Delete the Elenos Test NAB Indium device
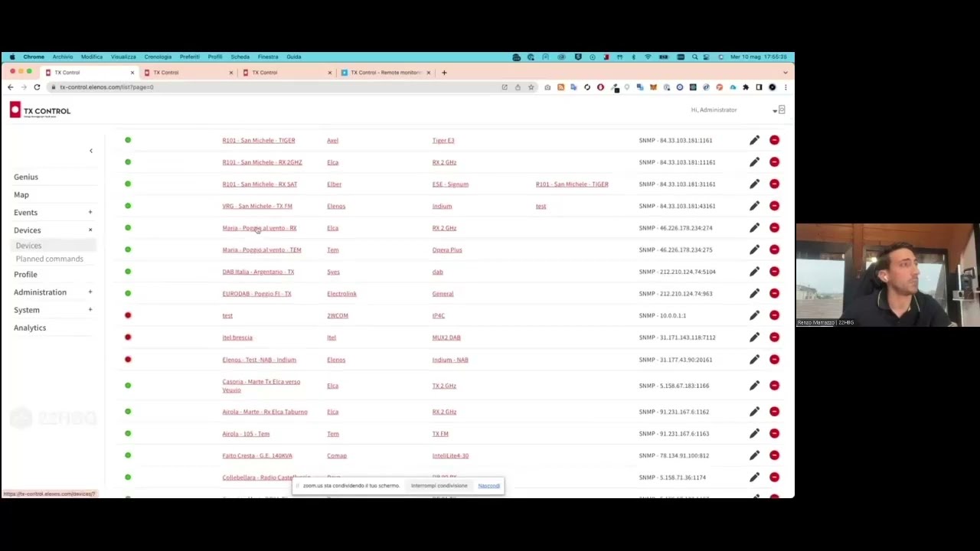 point(774,360)
